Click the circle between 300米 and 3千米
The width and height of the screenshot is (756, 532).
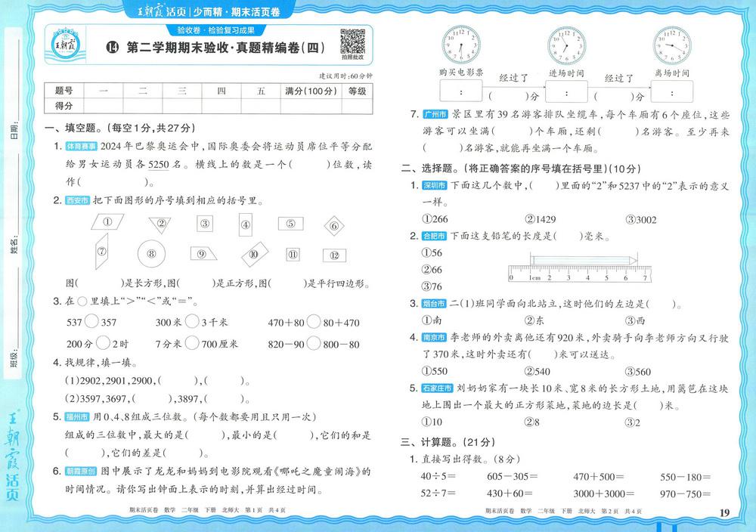[192, 321]
